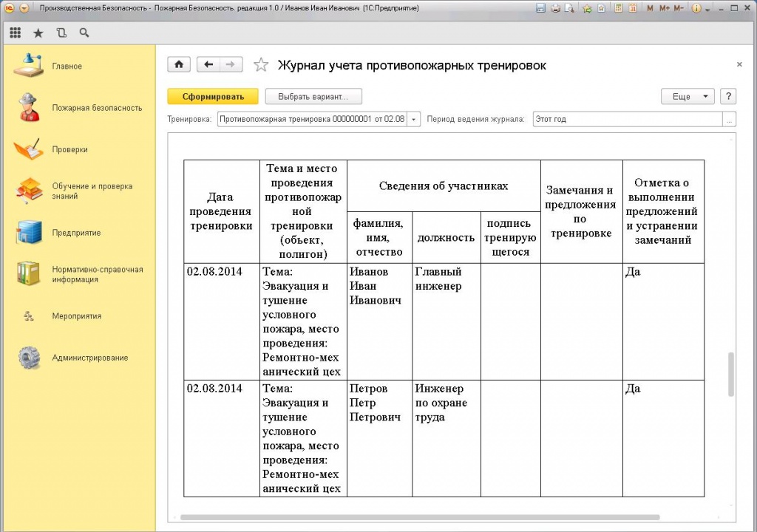Open the Предприятие section
The width and height of the screenshot is (757, 532).
point(80,233)
